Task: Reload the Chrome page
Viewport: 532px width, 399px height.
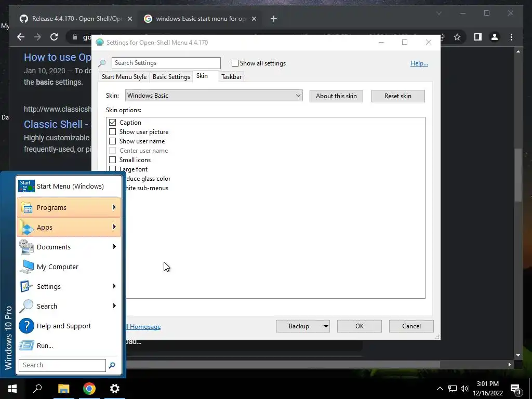Action: (54, 37)
